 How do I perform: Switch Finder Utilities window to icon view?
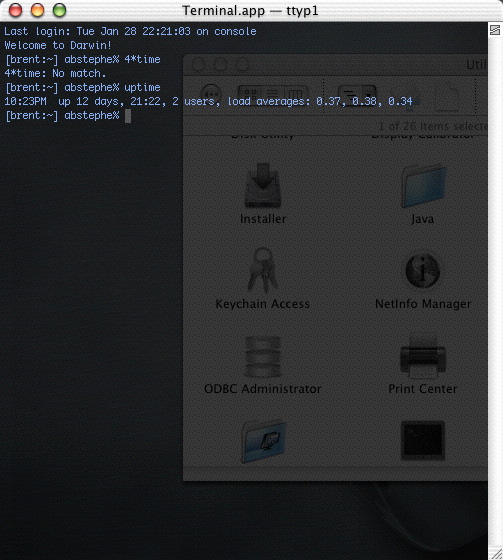[250, 94]
